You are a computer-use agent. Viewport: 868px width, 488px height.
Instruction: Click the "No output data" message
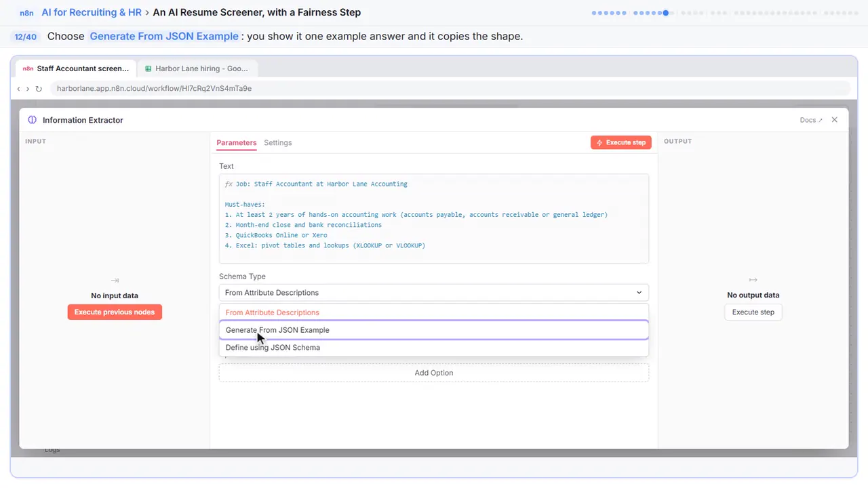point(753,296)
